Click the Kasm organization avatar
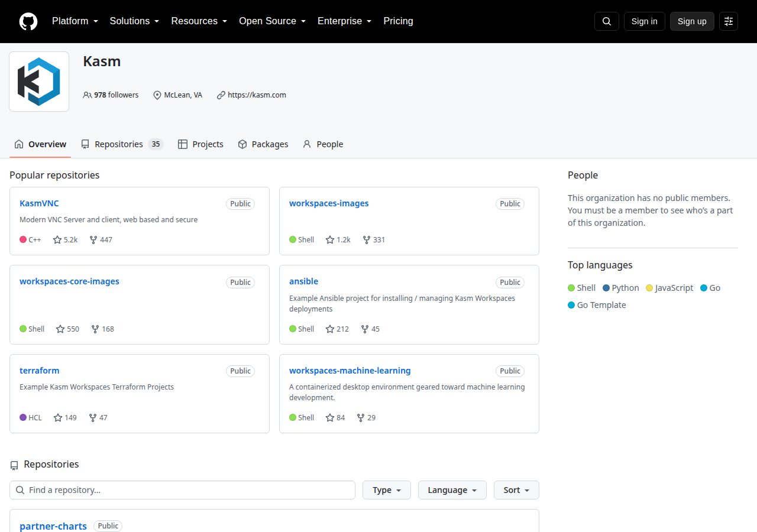The height and width of the screenshot is (532, 757). (39, 82)
